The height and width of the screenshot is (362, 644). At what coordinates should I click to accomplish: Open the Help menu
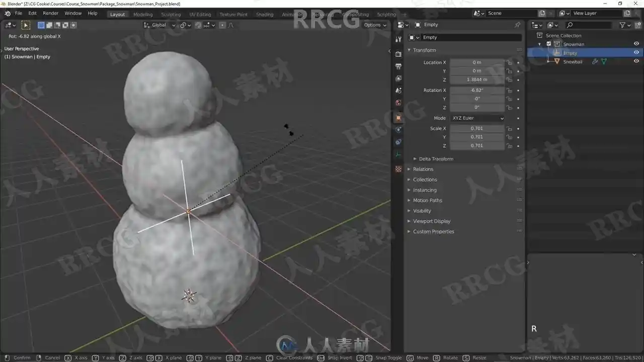93,13
